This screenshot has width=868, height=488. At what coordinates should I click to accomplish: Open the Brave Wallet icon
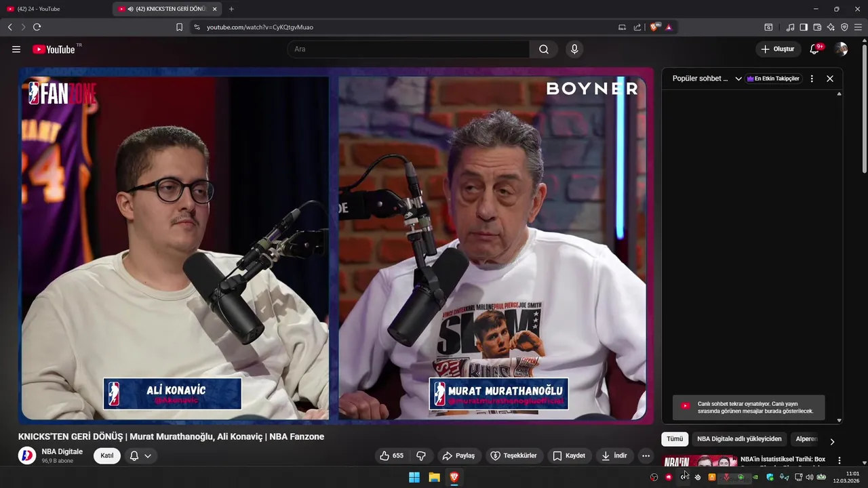click(817, 27)
